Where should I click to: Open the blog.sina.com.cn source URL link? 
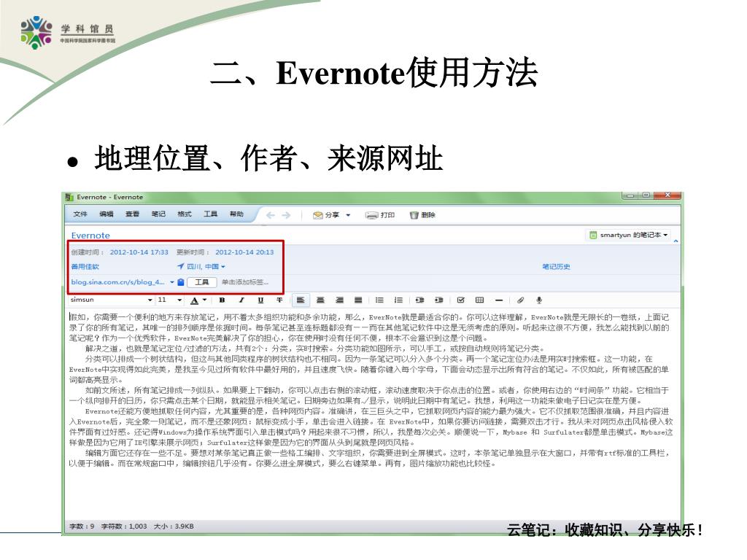[117, 282]
